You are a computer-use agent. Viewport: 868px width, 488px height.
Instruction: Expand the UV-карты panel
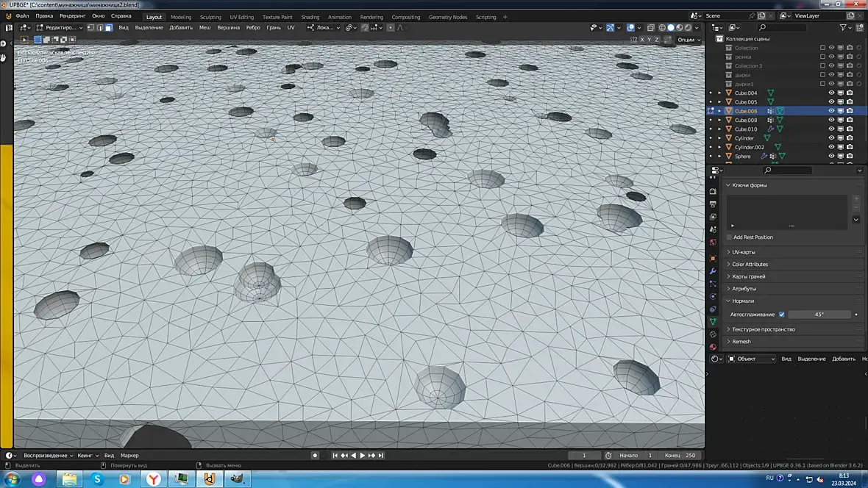tap(743, 252)
